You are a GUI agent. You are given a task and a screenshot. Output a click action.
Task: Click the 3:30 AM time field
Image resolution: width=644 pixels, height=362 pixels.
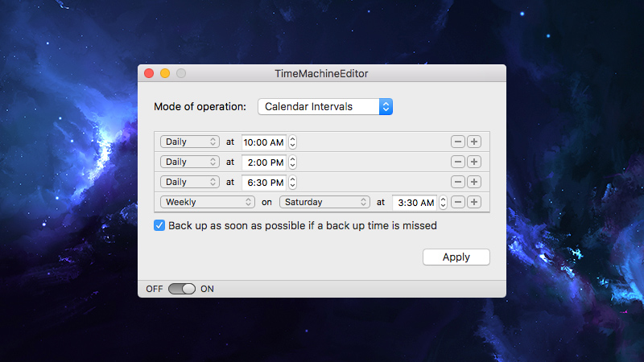point(415,203)
